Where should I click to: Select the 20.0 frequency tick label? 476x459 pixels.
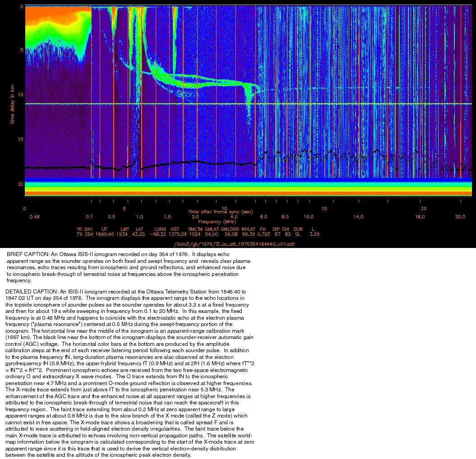click(460, 216)
